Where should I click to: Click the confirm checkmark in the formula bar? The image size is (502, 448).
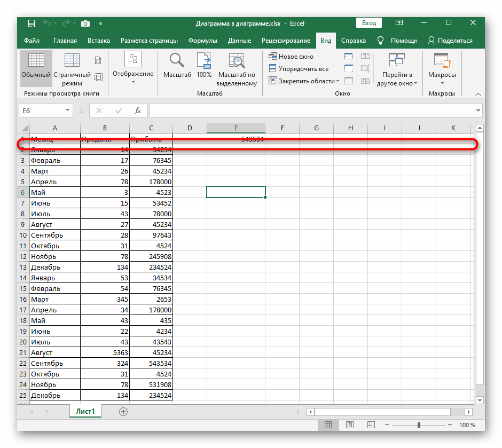coord(119,111)
